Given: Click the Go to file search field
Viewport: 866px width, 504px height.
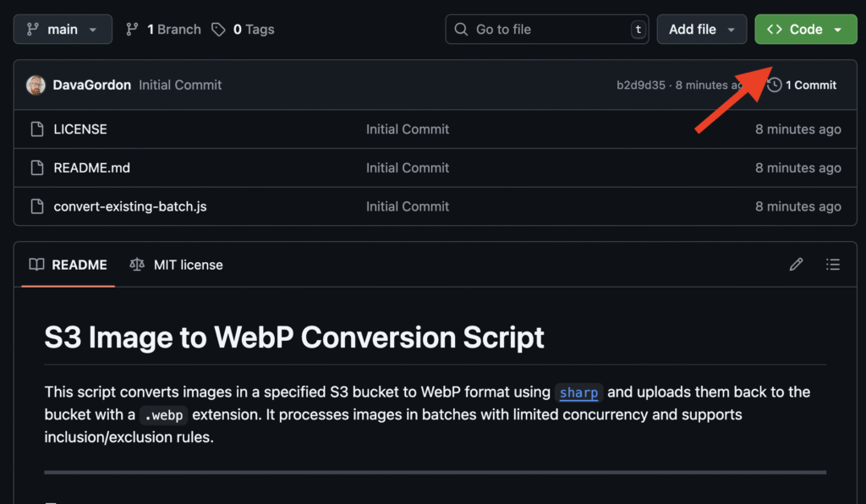Looking at the screenshot, I should (x=547, y=30).
